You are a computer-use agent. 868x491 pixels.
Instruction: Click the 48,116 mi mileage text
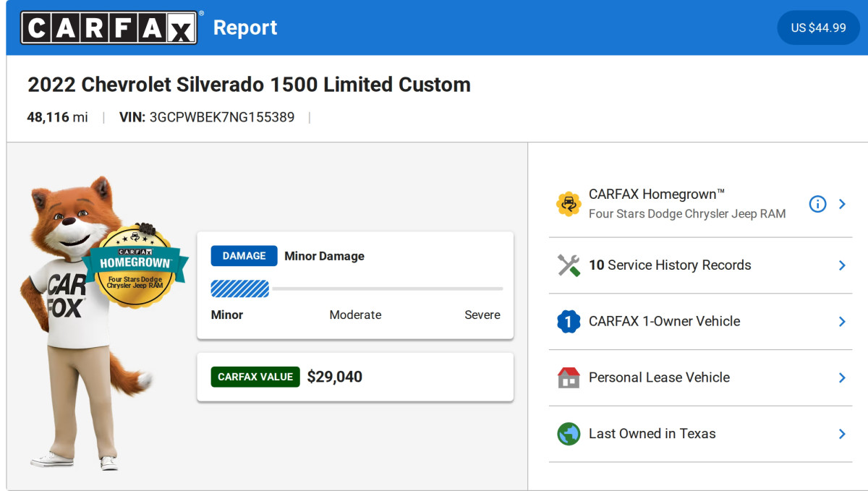(x=57, y=117)
